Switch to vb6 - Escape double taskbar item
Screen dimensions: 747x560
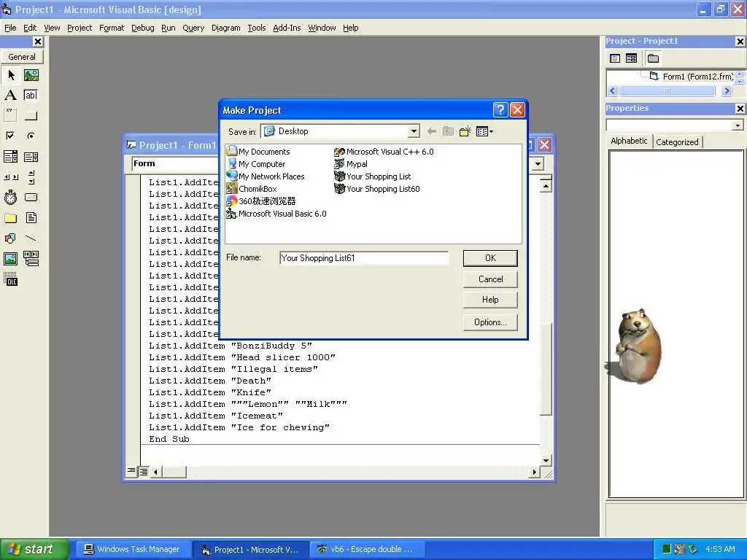tap(367, 549)
